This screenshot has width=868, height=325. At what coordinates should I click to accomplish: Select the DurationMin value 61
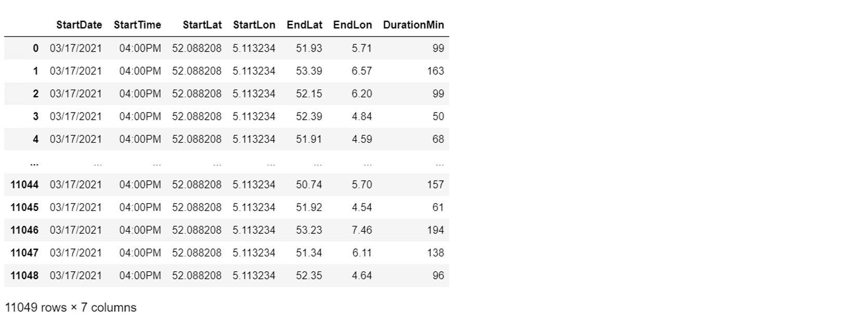point(438,207)
